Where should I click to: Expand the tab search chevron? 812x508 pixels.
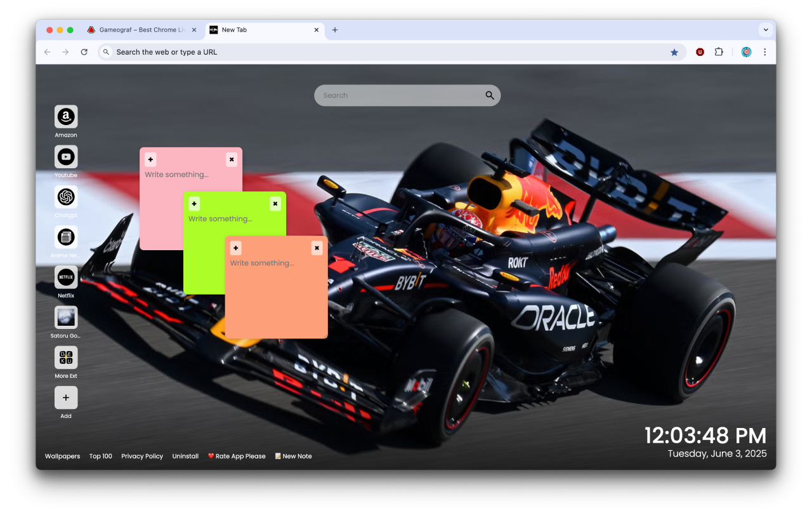tap(766, 29)
